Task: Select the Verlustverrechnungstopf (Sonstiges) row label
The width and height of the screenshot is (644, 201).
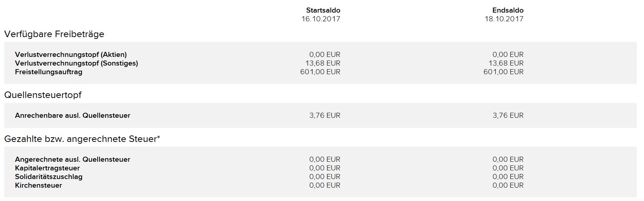Action: click(76, 63)
